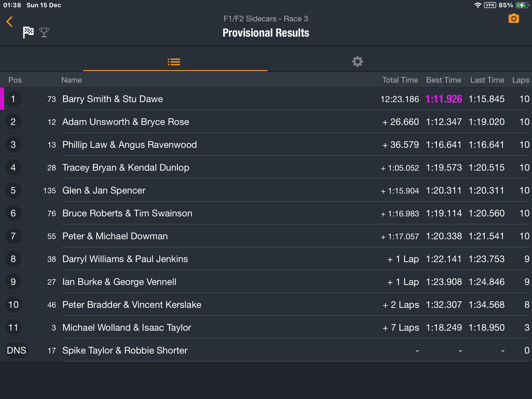Tap the 01:38 clock in status bar
532x399 pixels.
click(12, 5)
